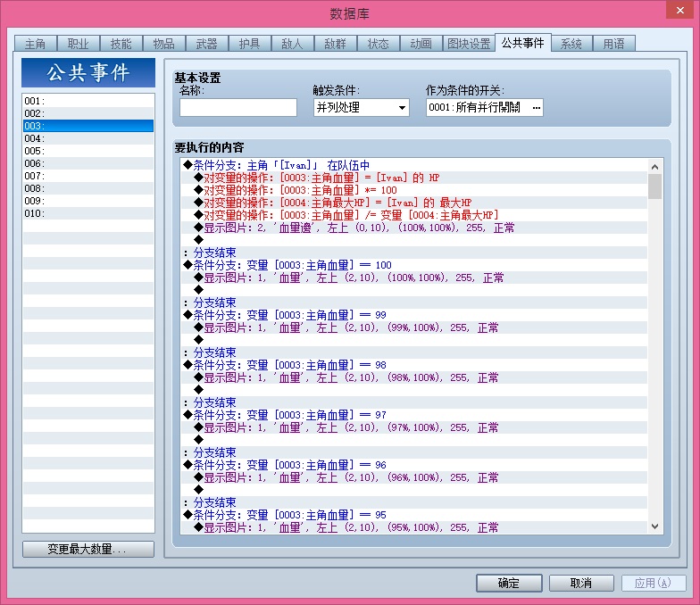Select common event 006

(x=88, y=163)
